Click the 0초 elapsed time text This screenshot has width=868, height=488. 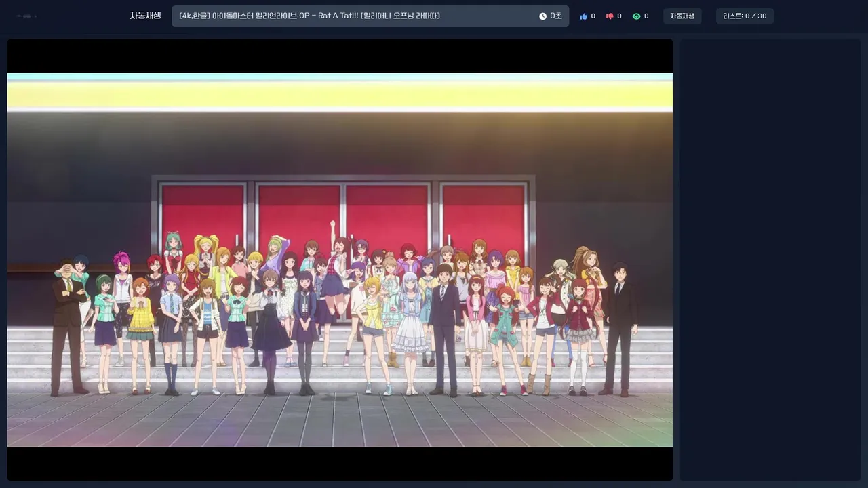point(556,16)
